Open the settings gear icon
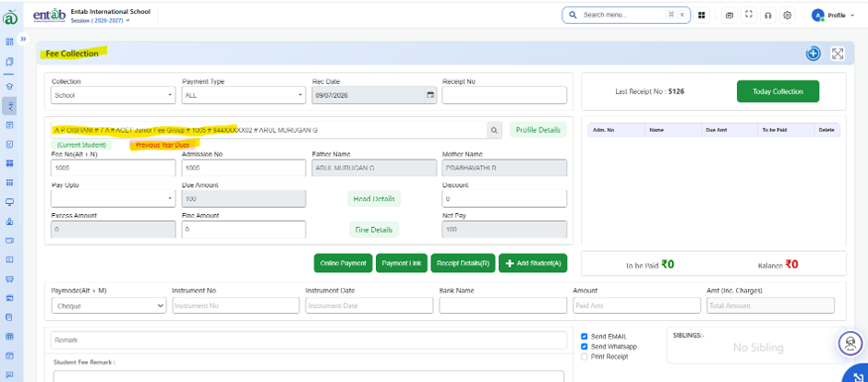The height and width of the screenshot is (382, 868). tap(787, 16)
